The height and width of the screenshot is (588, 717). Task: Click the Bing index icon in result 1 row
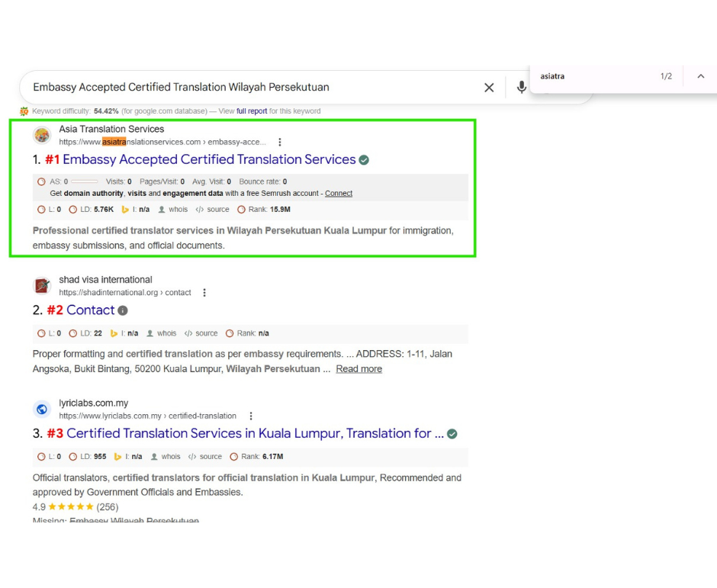point(125,210)
